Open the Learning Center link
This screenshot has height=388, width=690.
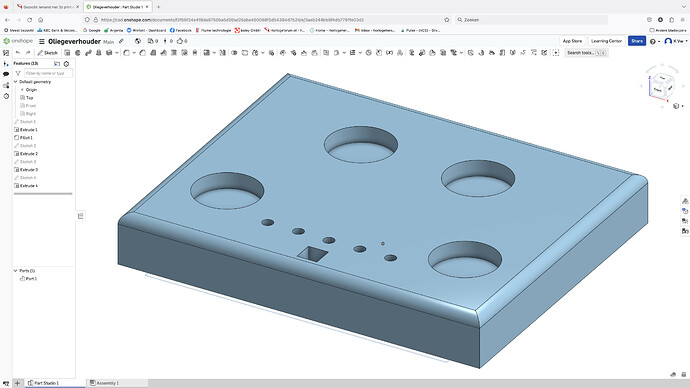(x=606, y=41)
